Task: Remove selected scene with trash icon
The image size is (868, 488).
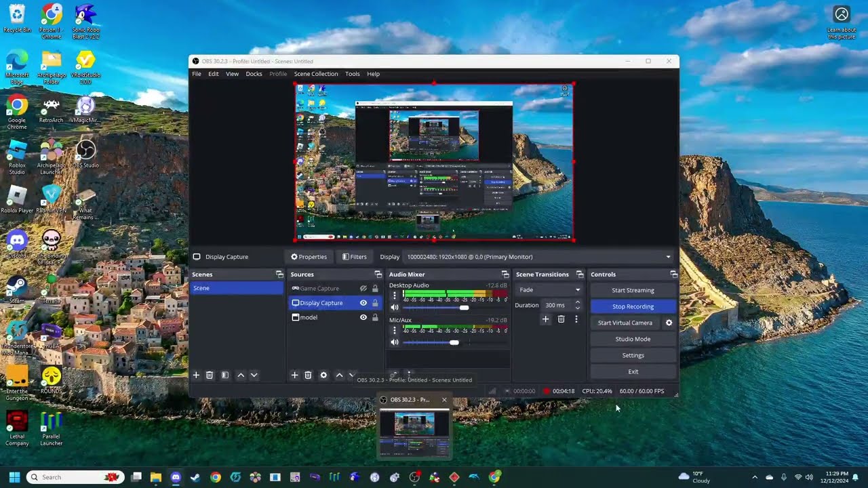Action: click(210, 375)
